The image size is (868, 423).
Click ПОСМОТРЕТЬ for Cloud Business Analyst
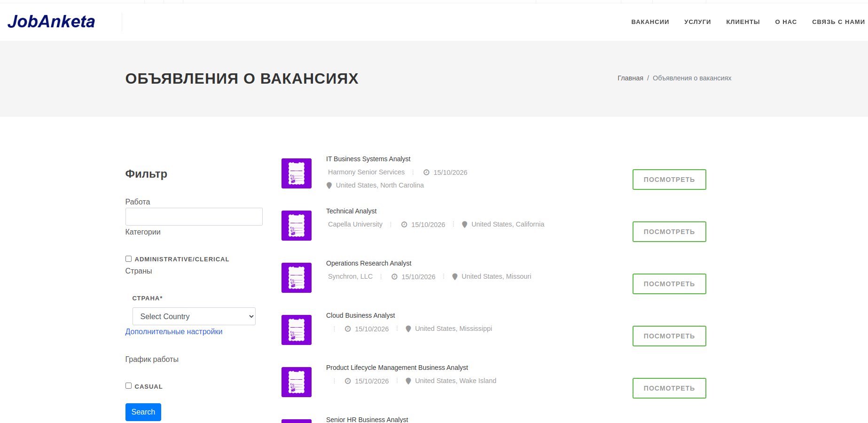[x=669, y=336]
